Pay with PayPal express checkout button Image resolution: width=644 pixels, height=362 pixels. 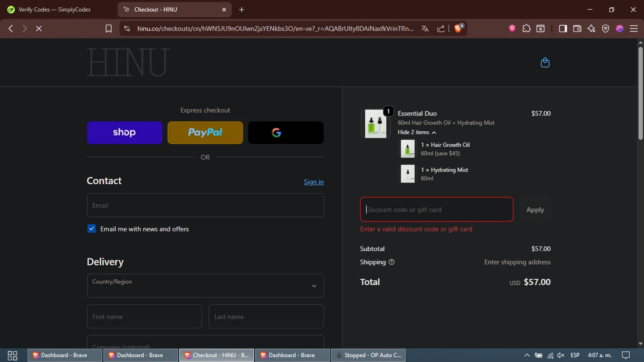point(205,132)
